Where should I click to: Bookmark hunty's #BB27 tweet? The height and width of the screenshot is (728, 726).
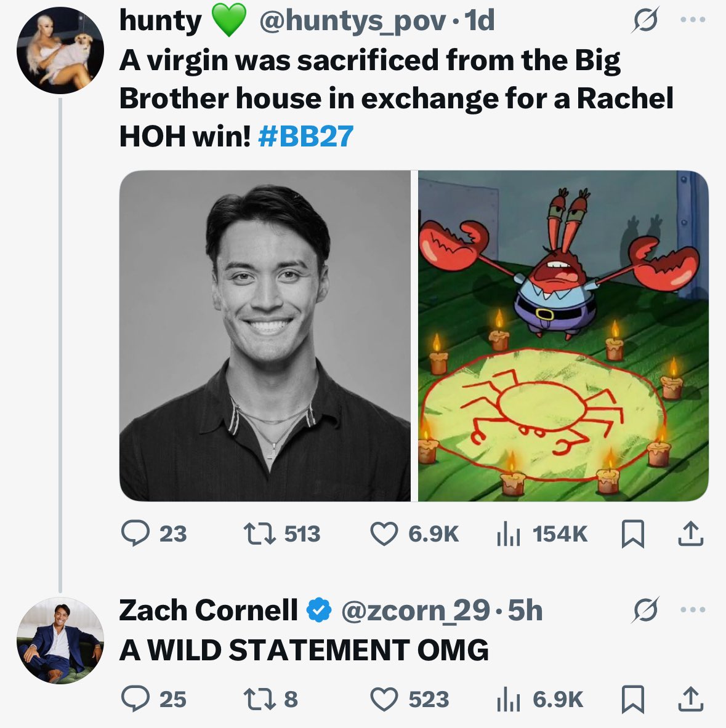pos(633,534)
